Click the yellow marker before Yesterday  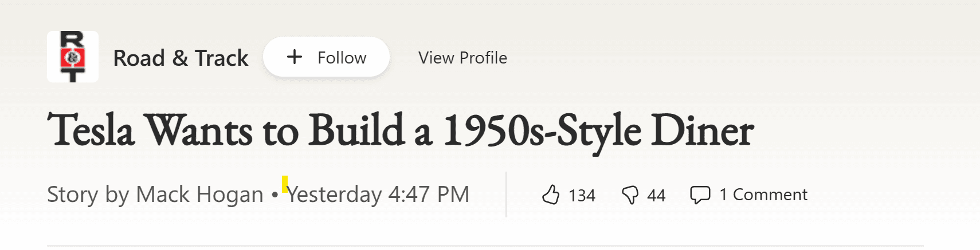[x=285, y=184]
